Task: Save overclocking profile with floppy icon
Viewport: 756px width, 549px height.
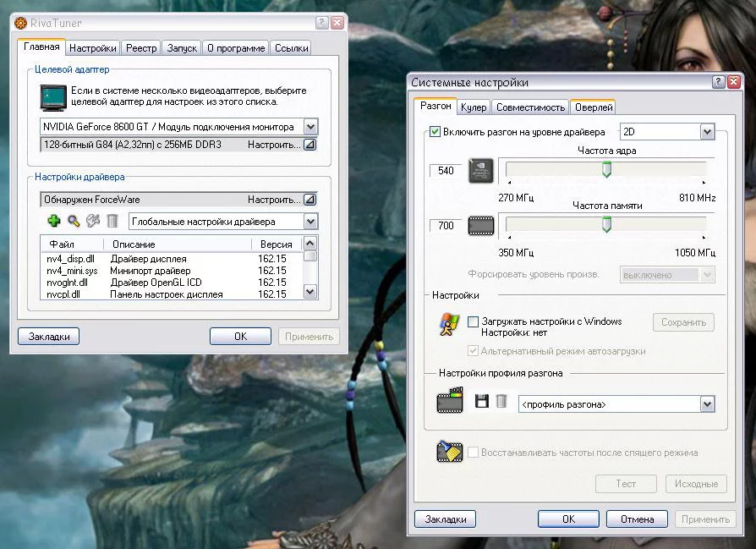Action: pos(482,401)
